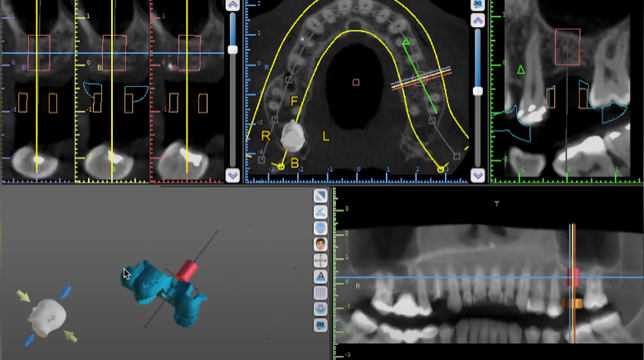Select the angle measurement tool icon
The width and height of the screenshot is (644, 360).
(x=320, y=212)
